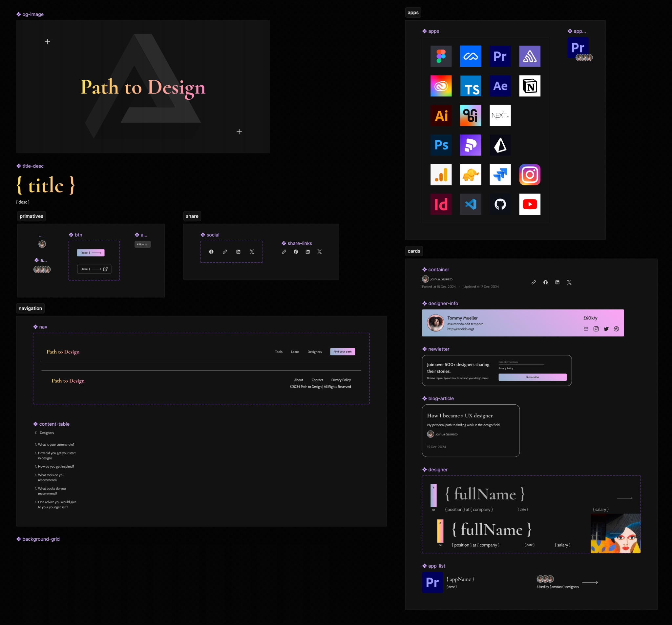Click Dribbble icon in designer-info card
The image size is (672, 625).
pyautogui.click(x=616, y=329)
